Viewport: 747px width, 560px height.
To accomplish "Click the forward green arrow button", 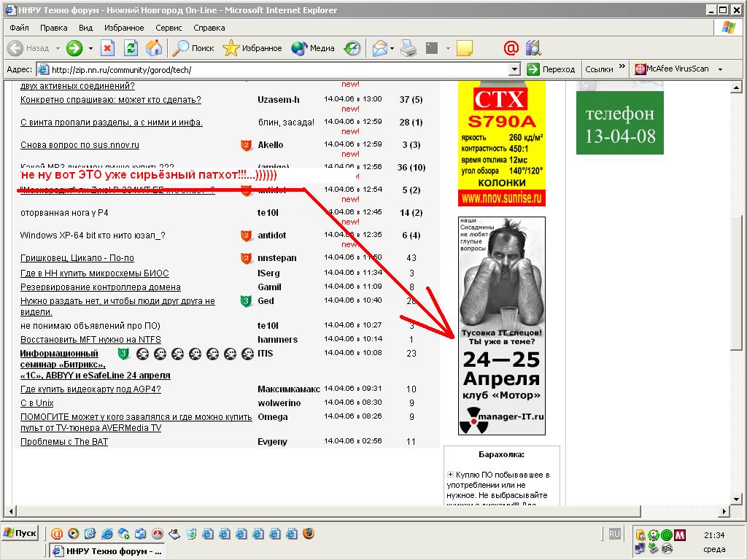I will point(74,48).
